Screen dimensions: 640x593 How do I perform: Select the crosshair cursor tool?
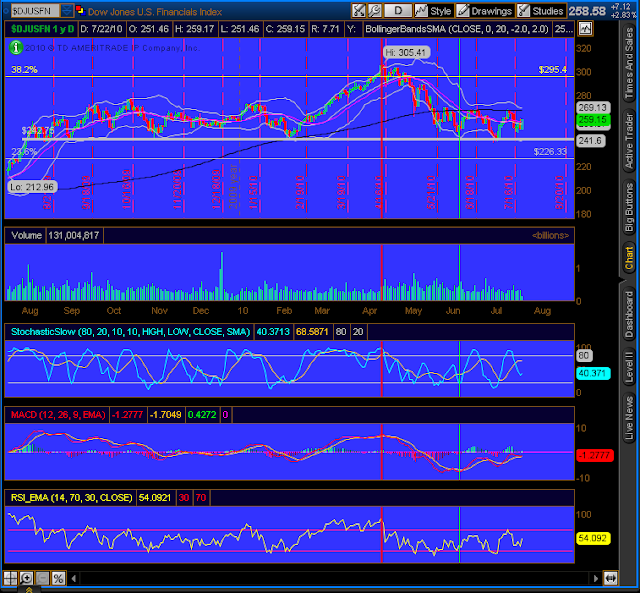10,578
